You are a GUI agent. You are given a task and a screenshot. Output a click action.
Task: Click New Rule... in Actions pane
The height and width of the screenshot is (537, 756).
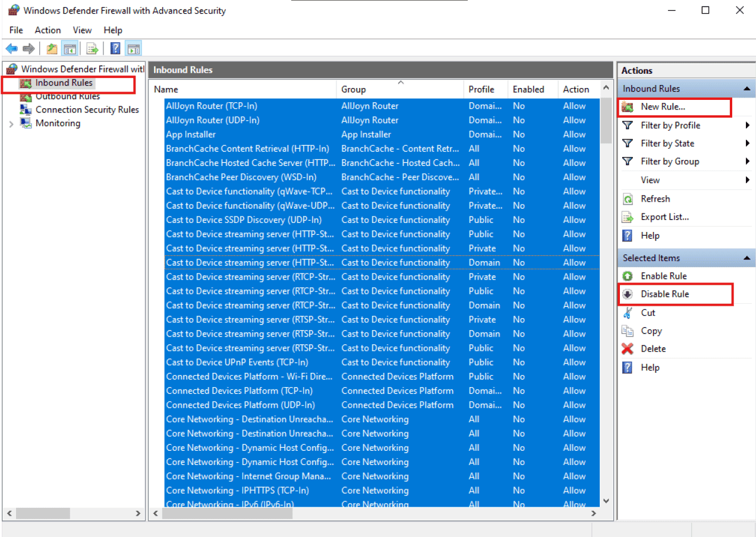tap(663, 107)
